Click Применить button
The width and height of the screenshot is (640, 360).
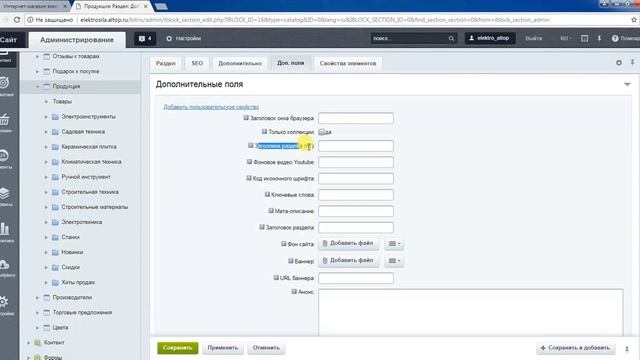coord(223,348)
